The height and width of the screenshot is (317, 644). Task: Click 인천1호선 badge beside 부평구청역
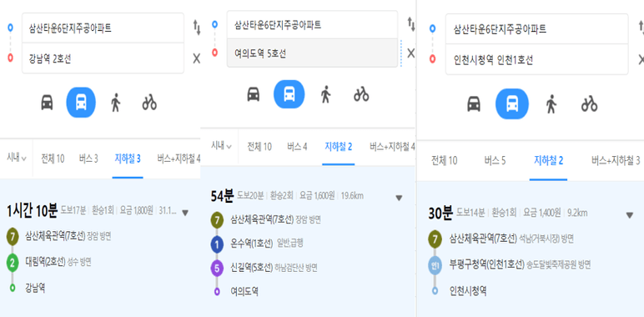(x=435, y=265)
